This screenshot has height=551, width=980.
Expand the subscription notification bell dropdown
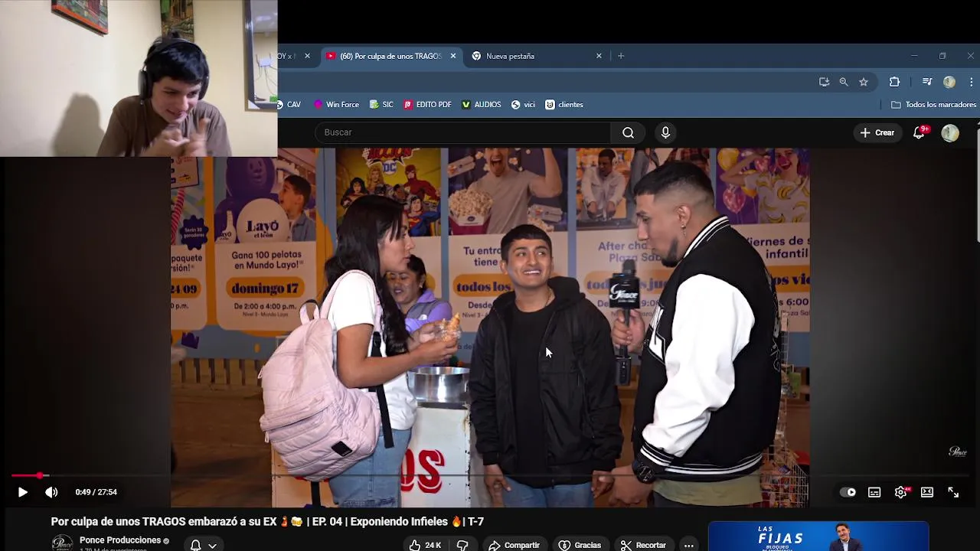tap(204, 545)
